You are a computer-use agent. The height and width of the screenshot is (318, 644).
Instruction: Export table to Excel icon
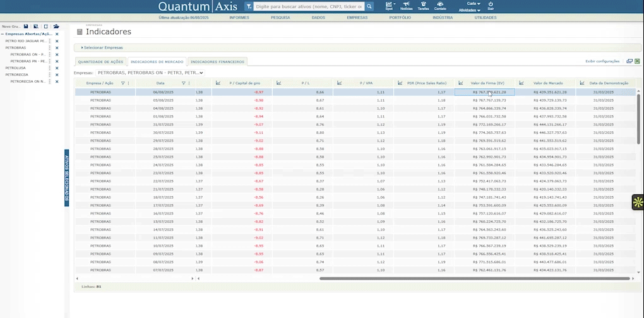click(638, 61)
